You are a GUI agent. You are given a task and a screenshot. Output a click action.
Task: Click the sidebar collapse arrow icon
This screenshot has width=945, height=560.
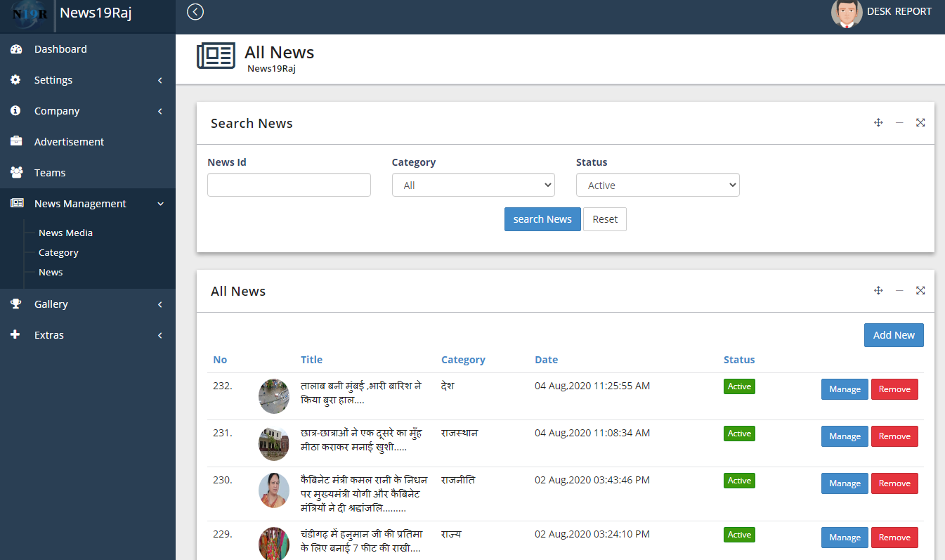[x=195, y=12]
